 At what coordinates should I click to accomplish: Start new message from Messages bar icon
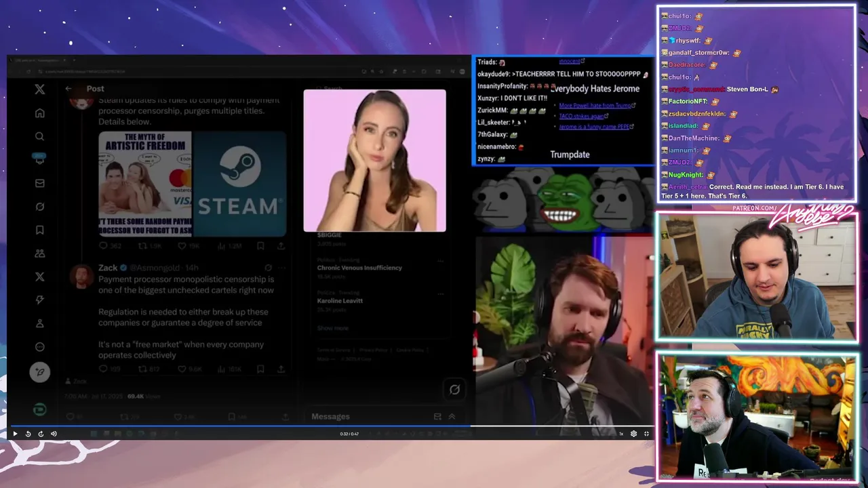437,417
